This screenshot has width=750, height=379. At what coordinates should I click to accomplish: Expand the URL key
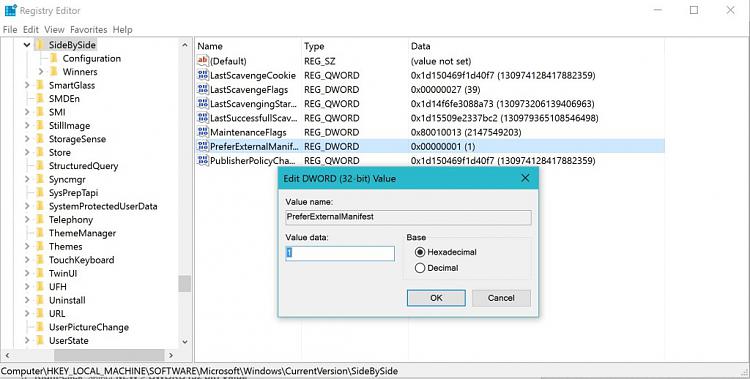click(27, 313)
